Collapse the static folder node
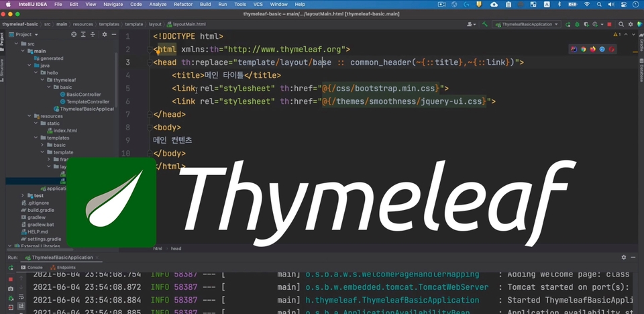 tap(36, 123)
